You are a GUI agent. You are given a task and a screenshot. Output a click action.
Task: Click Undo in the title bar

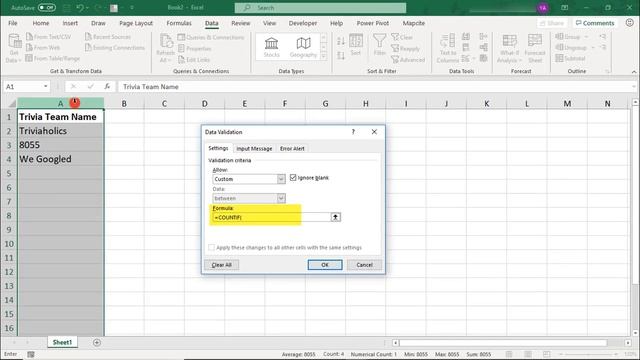80,7
